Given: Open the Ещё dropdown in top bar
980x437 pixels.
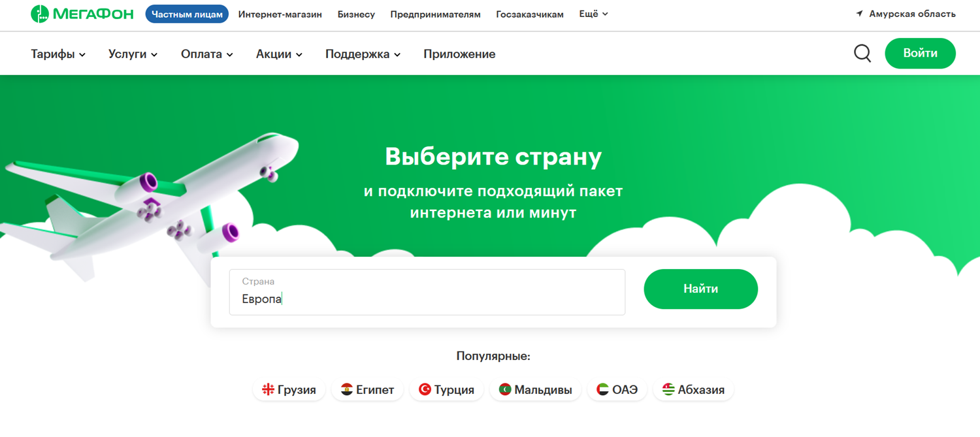Looking at the screenshot, I should (x=593, y=14).
